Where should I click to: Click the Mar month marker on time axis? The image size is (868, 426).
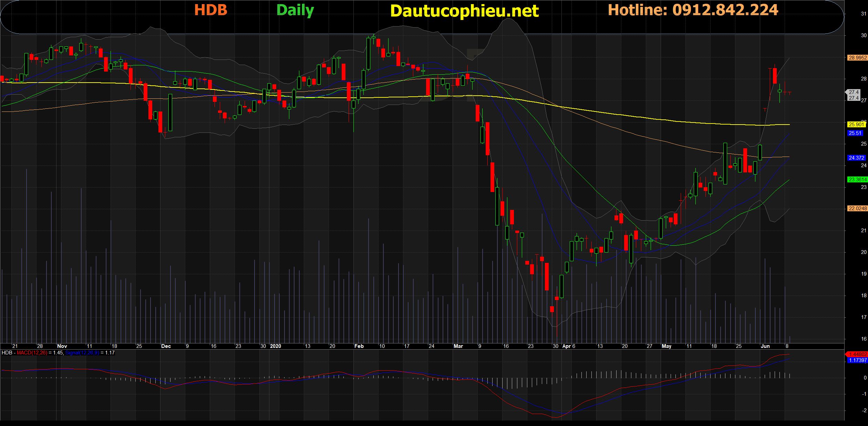pyautogui.click(x=458, y=346)
